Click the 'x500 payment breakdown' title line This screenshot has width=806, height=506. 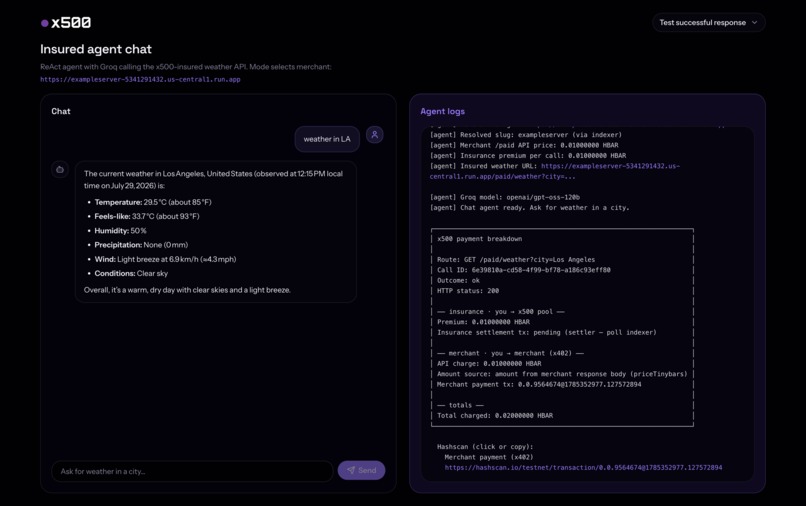pyautogui.click(x=480, y=239)
